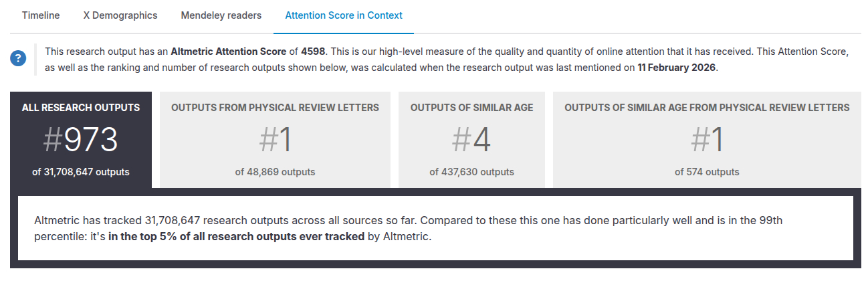
Task: Select Outputs of Similar Age from Physical Review Letters heading
Action: tap(707, 108)
